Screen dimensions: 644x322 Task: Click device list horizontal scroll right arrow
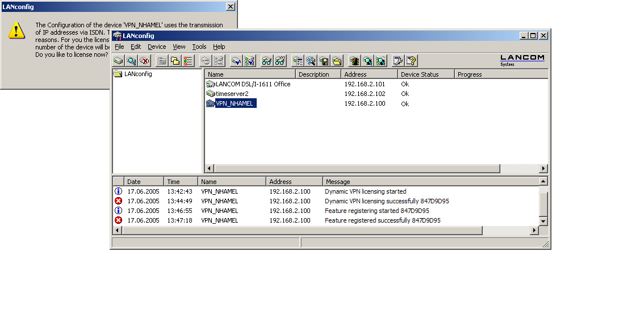coord(543,169)
